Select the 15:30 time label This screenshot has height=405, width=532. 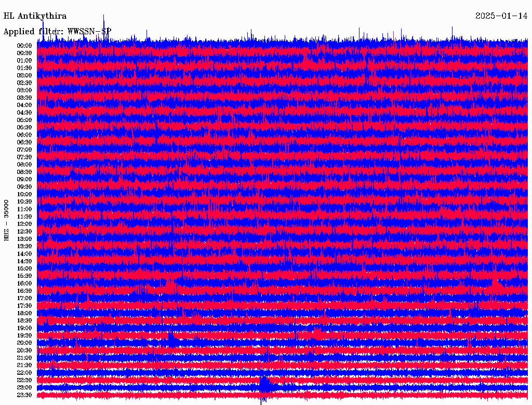pos(24,276)
